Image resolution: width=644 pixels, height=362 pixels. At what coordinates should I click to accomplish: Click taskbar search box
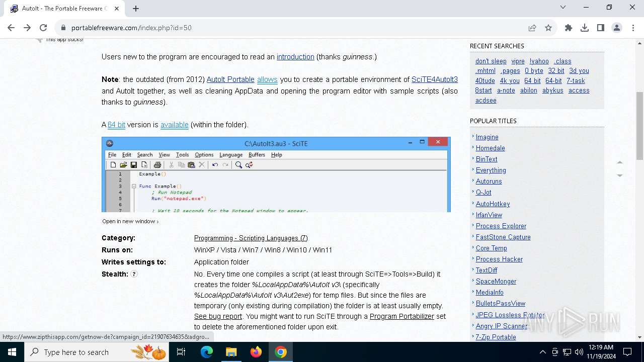click(x=97, y=352)
